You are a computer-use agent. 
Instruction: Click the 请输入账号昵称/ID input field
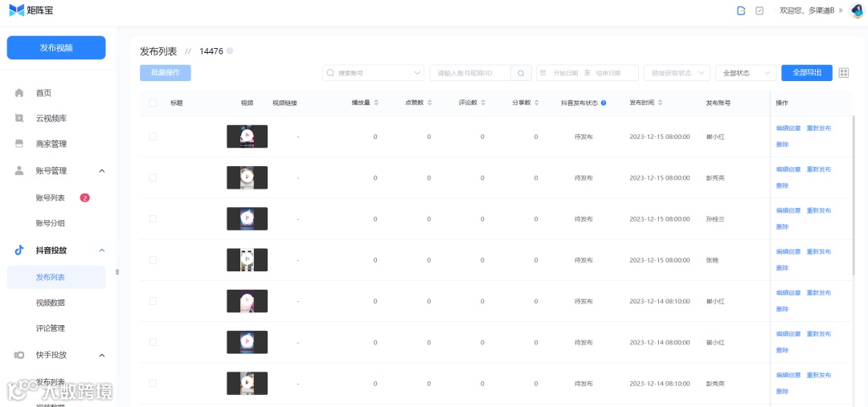(470, 73)
